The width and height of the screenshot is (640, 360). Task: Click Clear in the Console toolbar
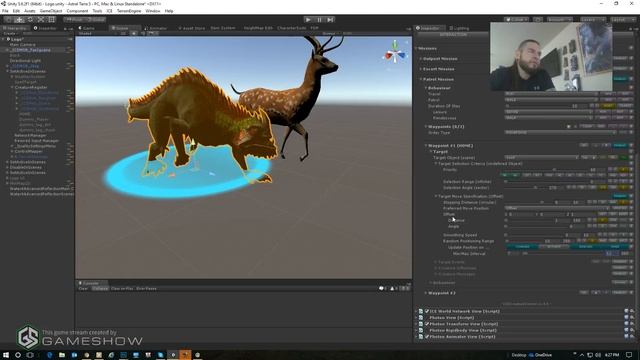pyautogui.click(x=83, y=289)
